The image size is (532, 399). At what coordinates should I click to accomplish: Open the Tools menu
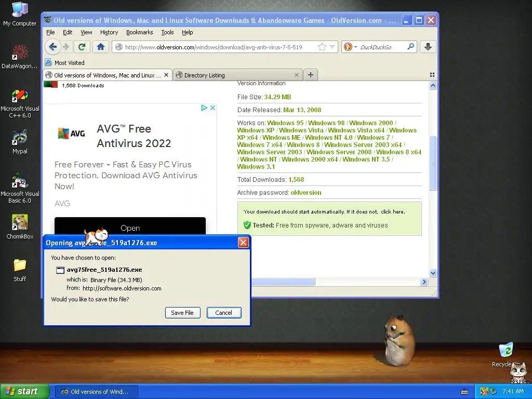167,32
